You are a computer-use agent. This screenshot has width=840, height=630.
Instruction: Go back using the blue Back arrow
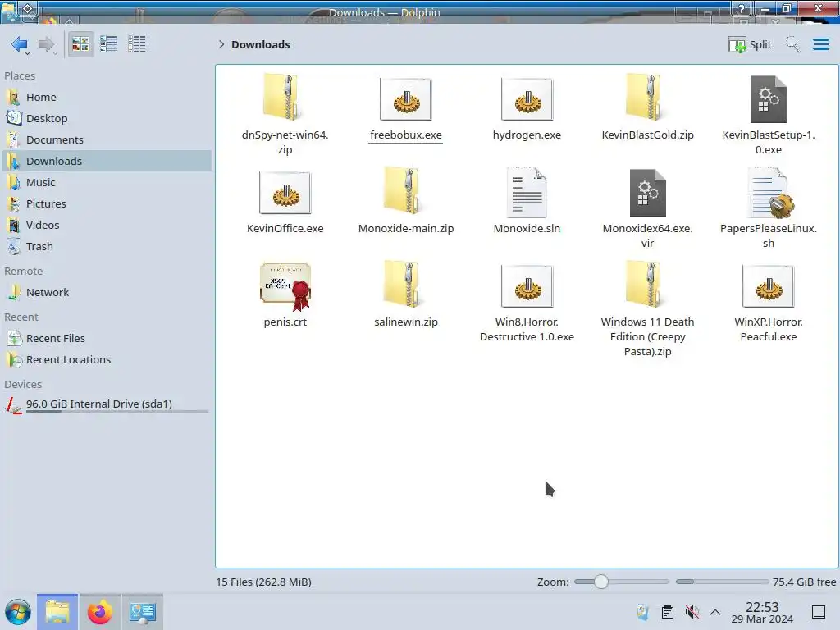click(20, 44)
